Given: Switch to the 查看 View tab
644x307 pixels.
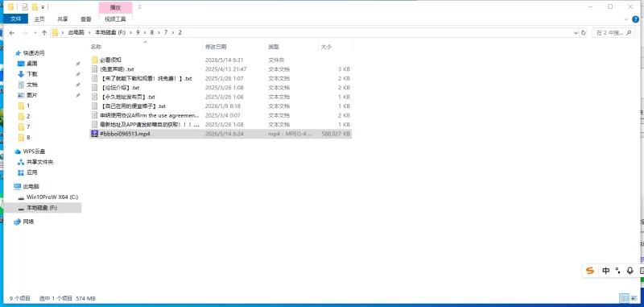Looking at the screenshot, I should point(86,19).
